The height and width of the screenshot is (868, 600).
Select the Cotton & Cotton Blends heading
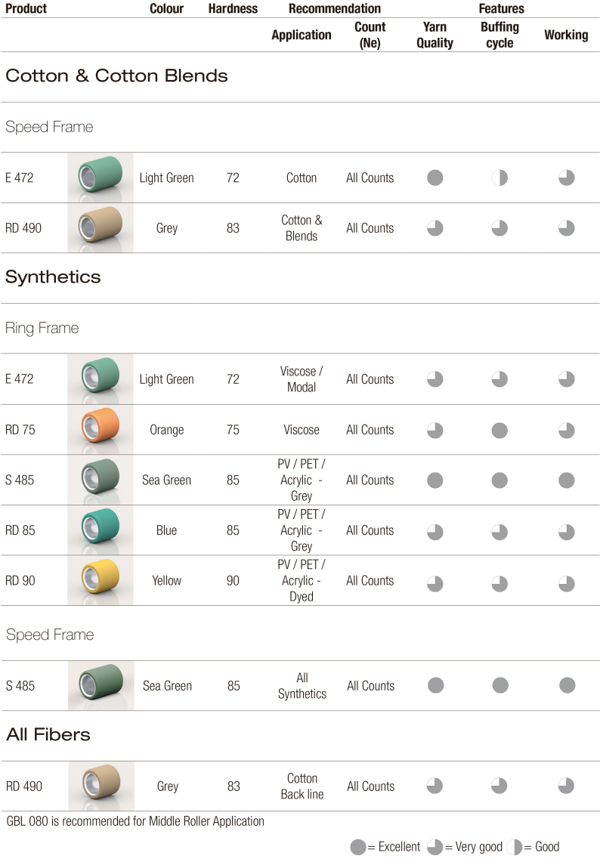[117, 76]
